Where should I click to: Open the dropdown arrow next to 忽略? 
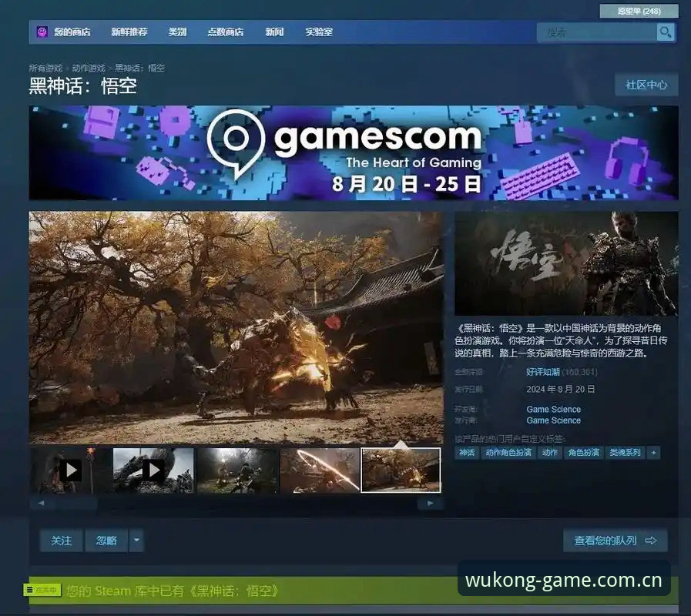(136, 541)
